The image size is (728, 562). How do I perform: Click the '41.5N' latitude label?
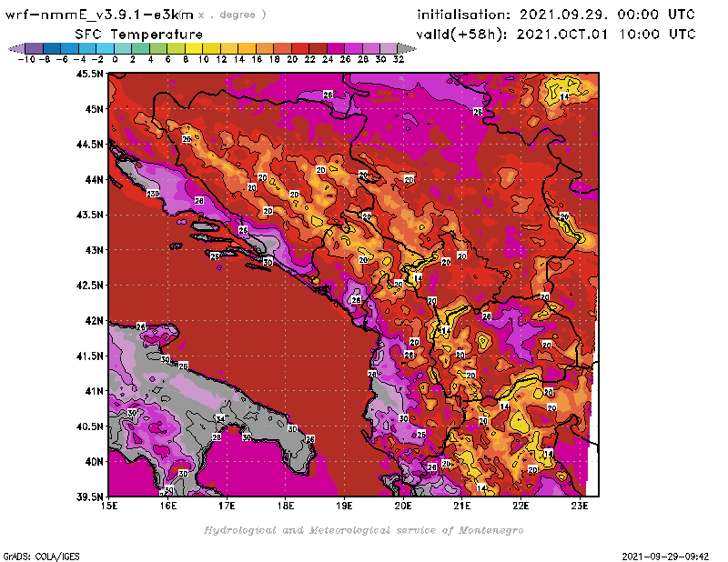tap(89, 356)
